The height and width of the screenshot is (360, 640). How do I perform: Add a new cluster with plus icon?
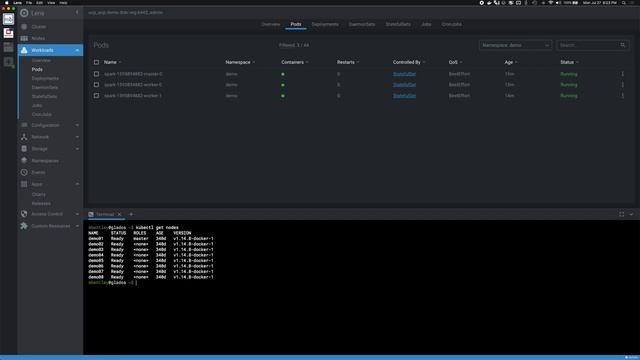(x=8, y=62)
